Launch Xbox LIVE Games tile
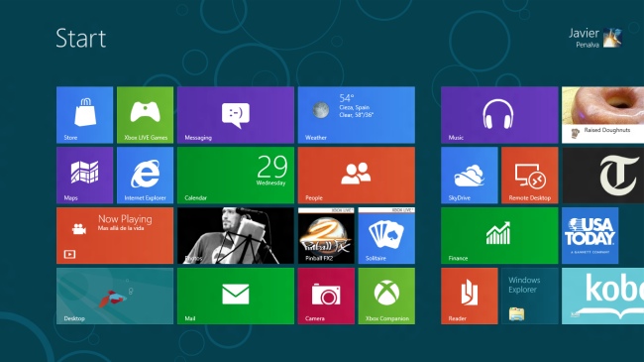This screenshot has width=644, height=362. [145, 115]
